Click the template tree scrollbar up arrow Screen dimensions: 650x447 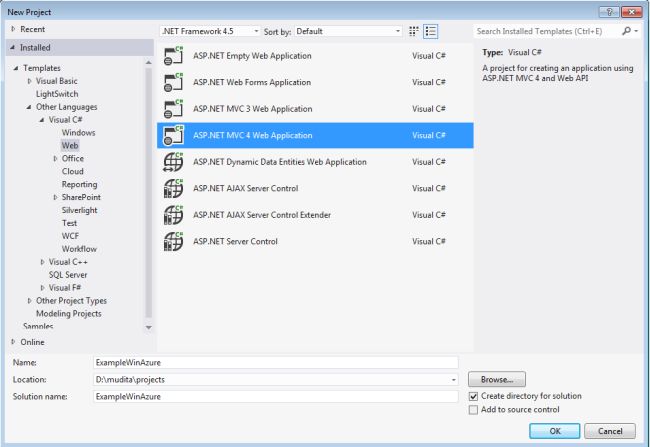149,62
